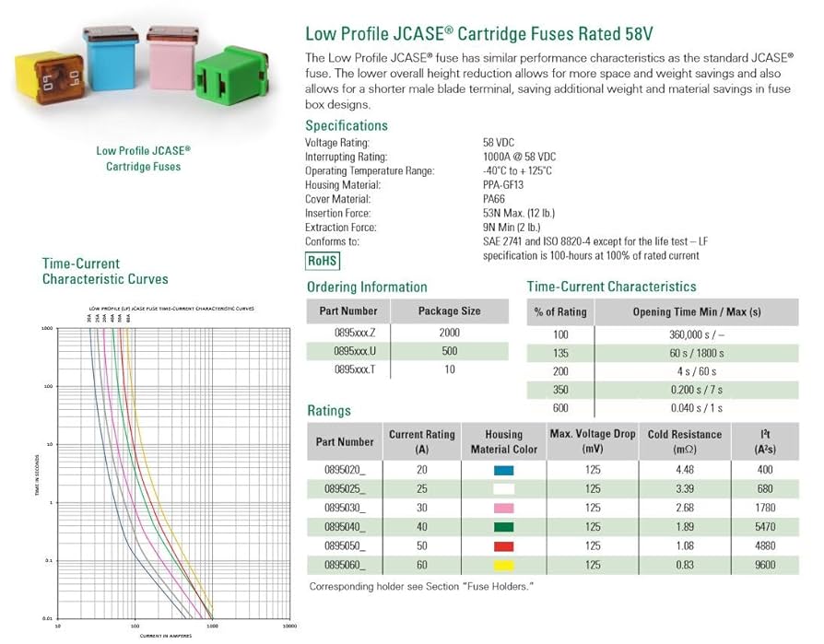Click the time-current curves chart
The height and width of the screenshot is (644, 824).
pyautogui.click(x=174, y=473)
